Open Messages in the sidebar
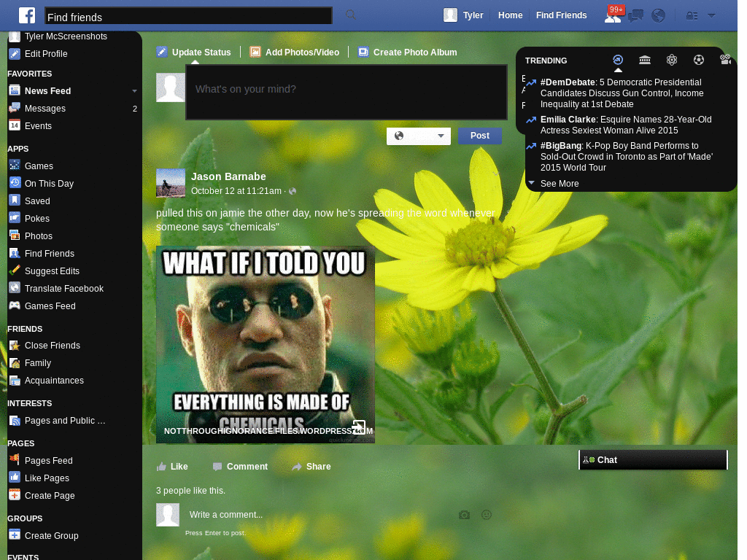 [44, 109]
